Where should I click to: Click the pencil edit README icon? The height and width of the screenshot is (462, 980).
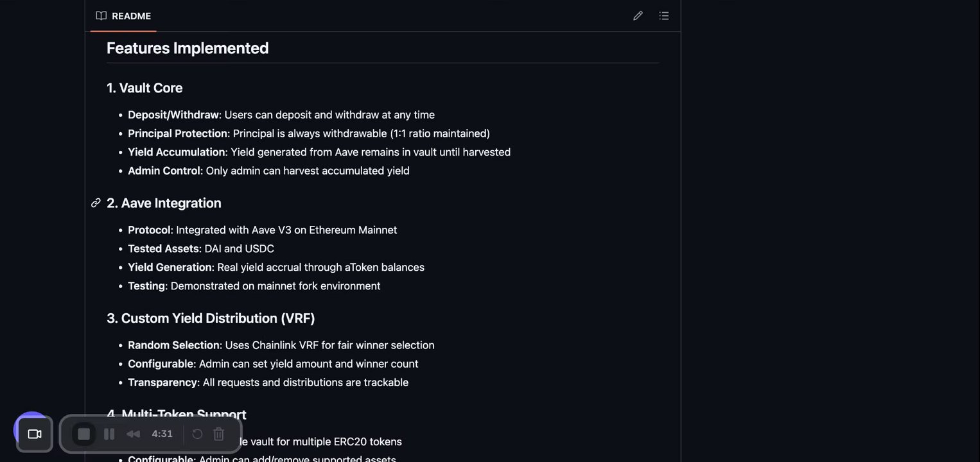pos(638,16)
